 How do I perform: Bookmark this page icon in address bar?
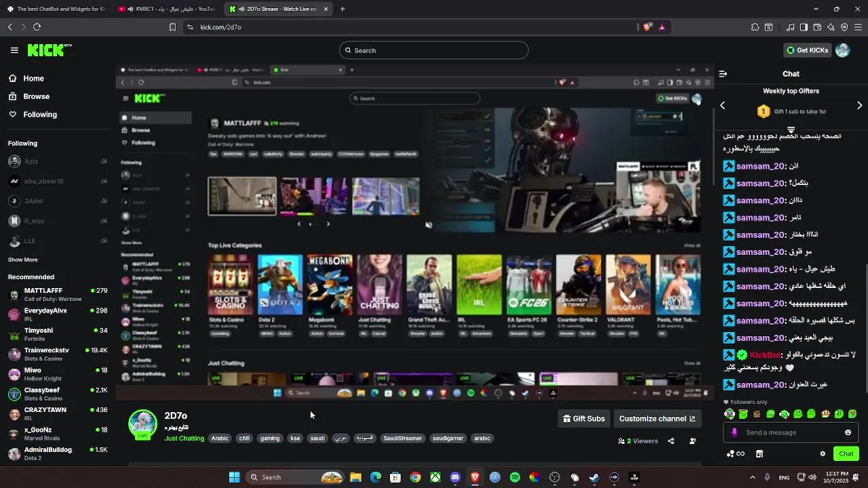(172, 27)
